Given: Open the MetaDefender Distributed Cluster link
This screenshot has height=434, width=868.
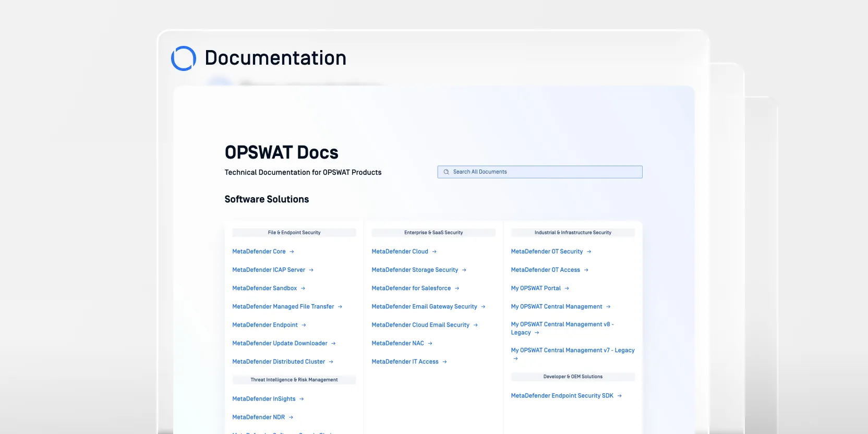Looking at the screenshot, I should [x=279, y=361].
